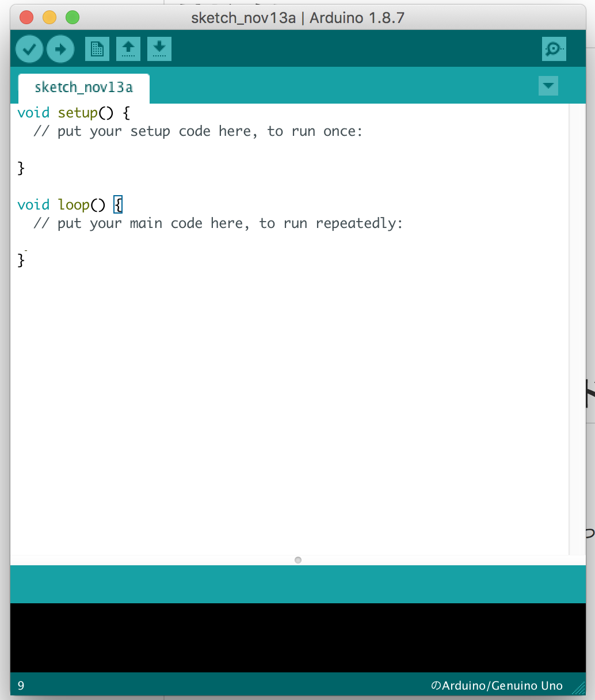
Task: Click the Upload sketch icon
Action: click(60, 49)
